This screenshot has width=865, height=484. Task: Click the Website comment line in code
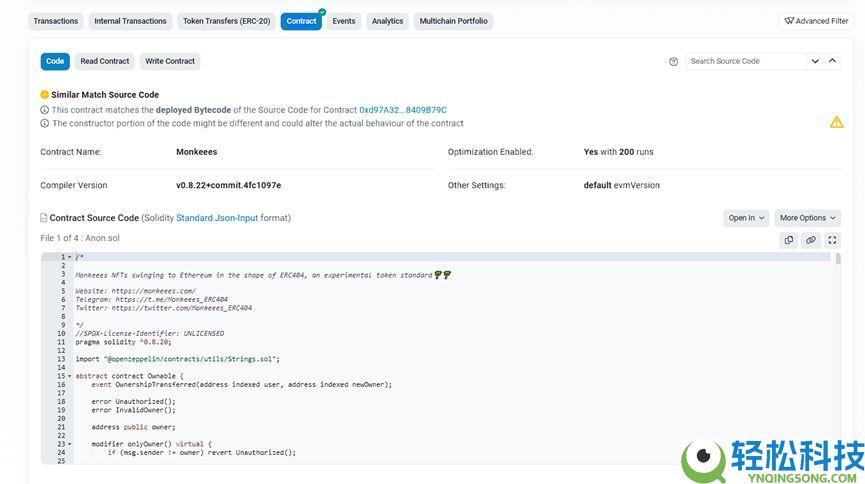pos(136,291)
